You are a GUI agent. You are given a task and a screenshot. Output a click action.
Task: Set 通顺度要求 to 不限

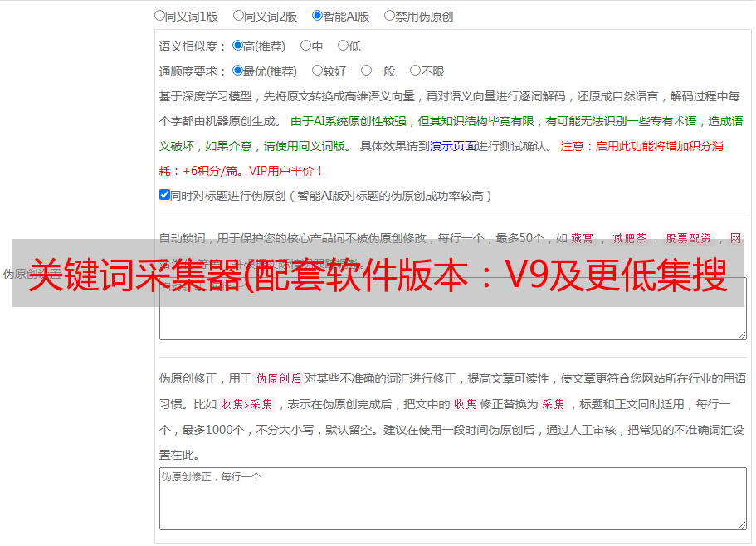(x=415, y=71)
